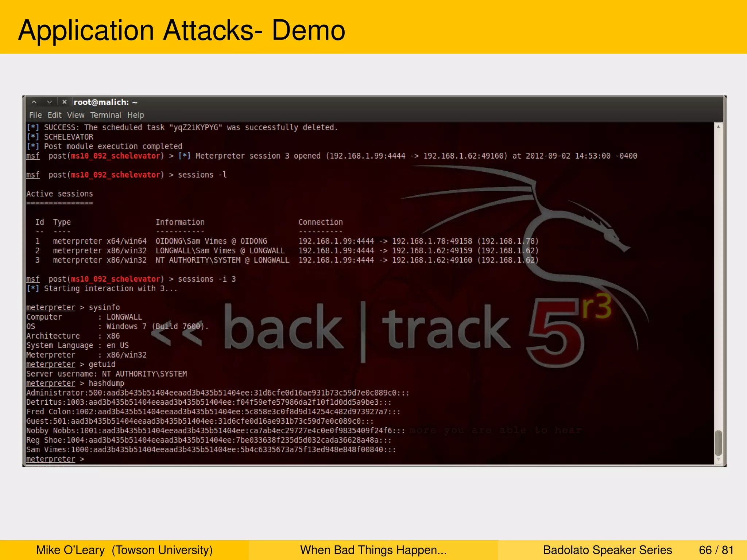
Task: Click 'System Language : en_US' line
Action: [x=77, y=346]
